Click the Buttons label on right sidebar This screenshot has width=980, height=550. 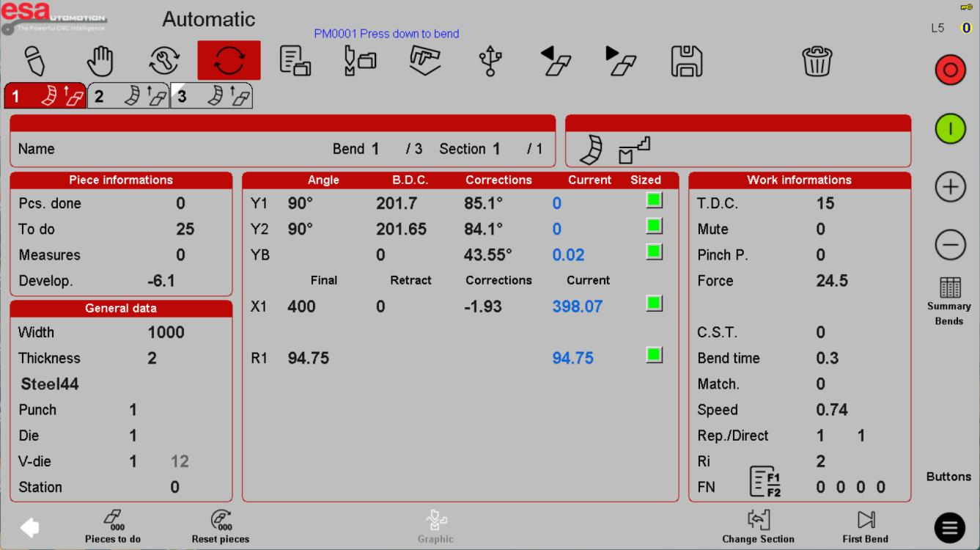948,477
